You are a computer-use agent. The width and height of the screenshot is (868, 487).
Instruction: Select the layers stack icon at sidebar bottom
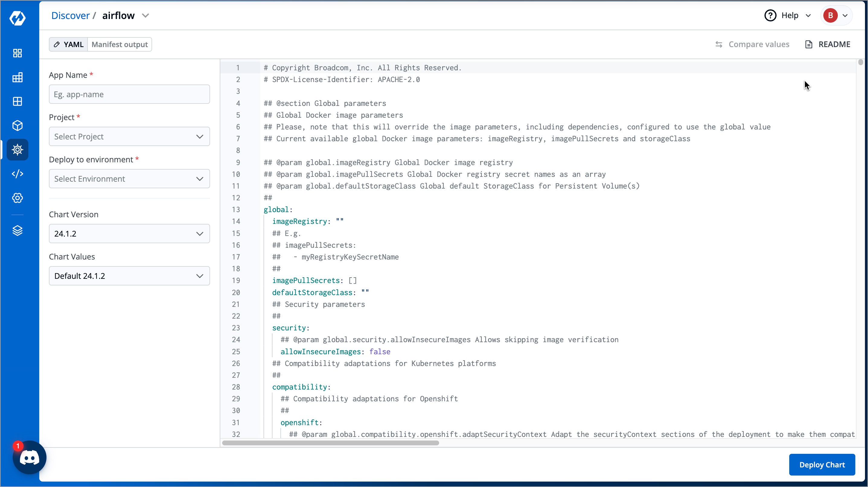pyautogui.click(x=17, y=230)
